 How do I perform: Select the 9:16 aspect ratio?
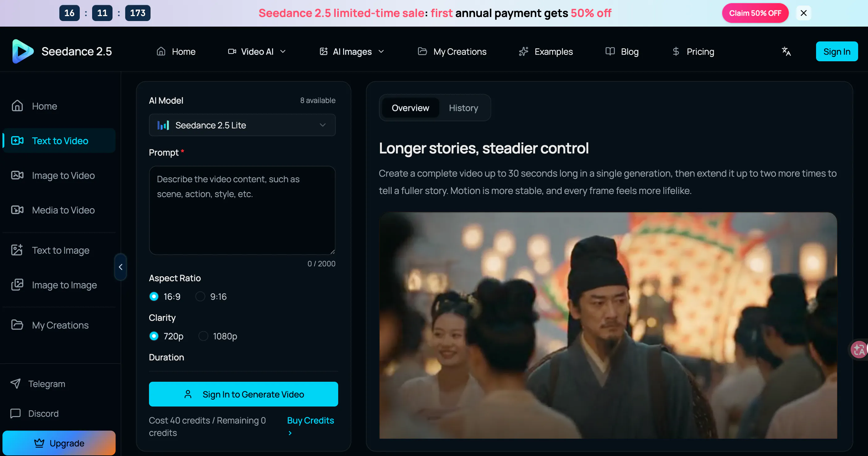pyautogui.click(x=200, y=296)
